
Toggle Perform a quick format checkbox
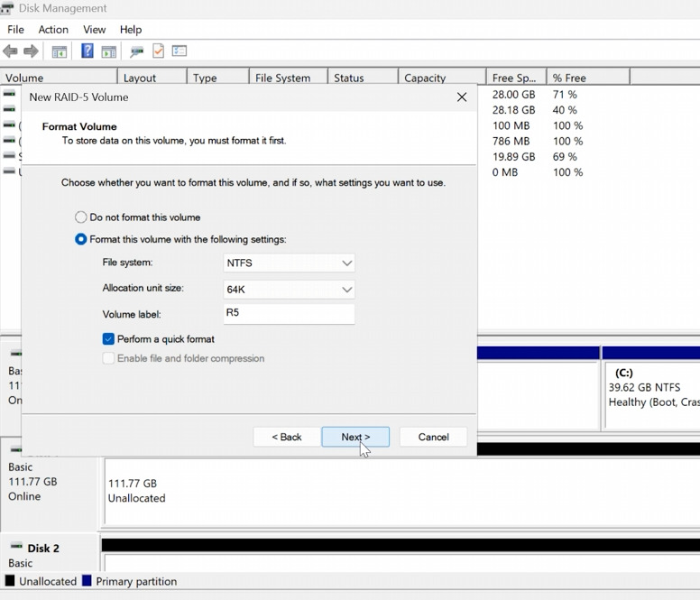108,339
